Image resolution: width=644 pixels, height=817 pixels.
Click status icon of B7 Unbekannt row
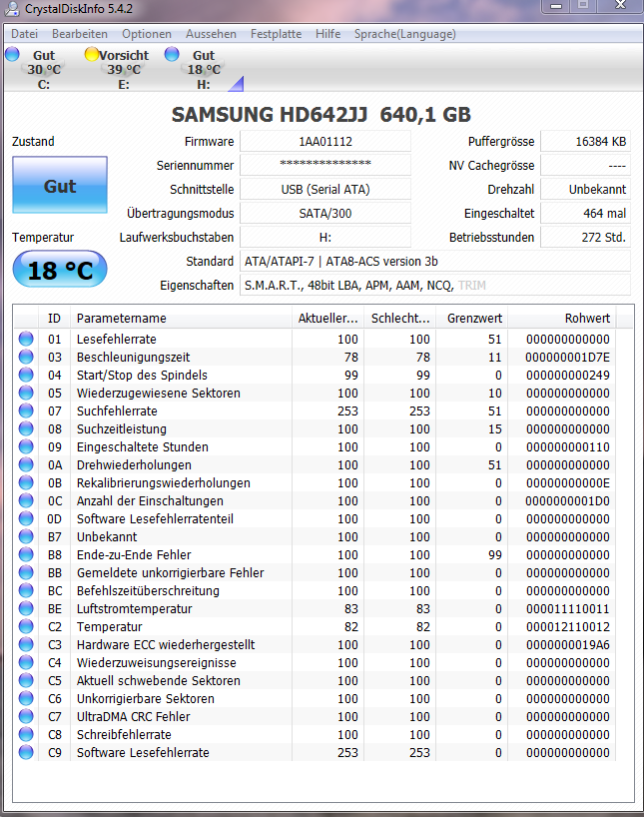(x=26, y=536)
